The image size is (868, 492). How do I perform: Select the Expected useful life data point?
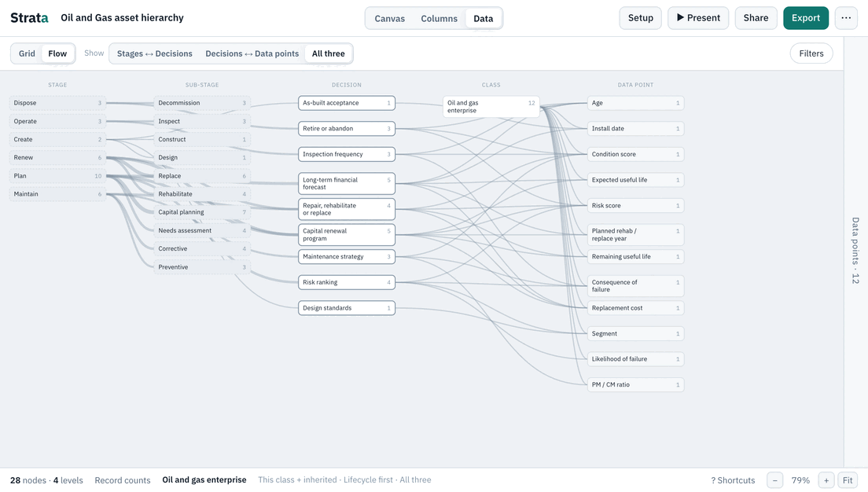635,180
